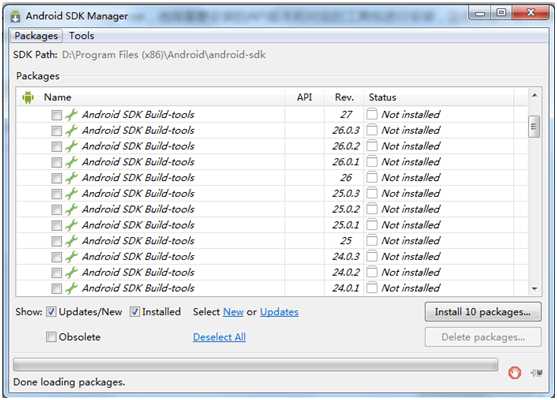Click the status icon for Build-tools revision 25

point(372,241)
